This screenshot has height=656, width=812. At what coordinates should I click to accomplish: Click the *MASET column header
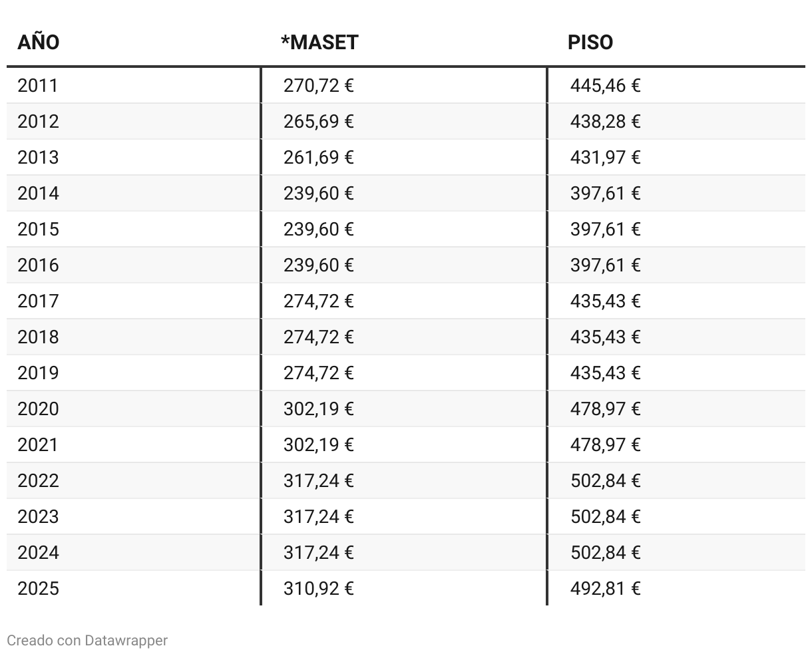click(x=319, y=43)
